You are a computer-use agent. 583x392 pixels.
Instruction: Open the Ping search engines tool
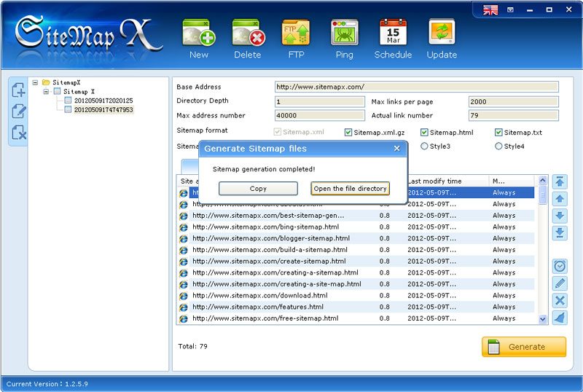[344, 34]
